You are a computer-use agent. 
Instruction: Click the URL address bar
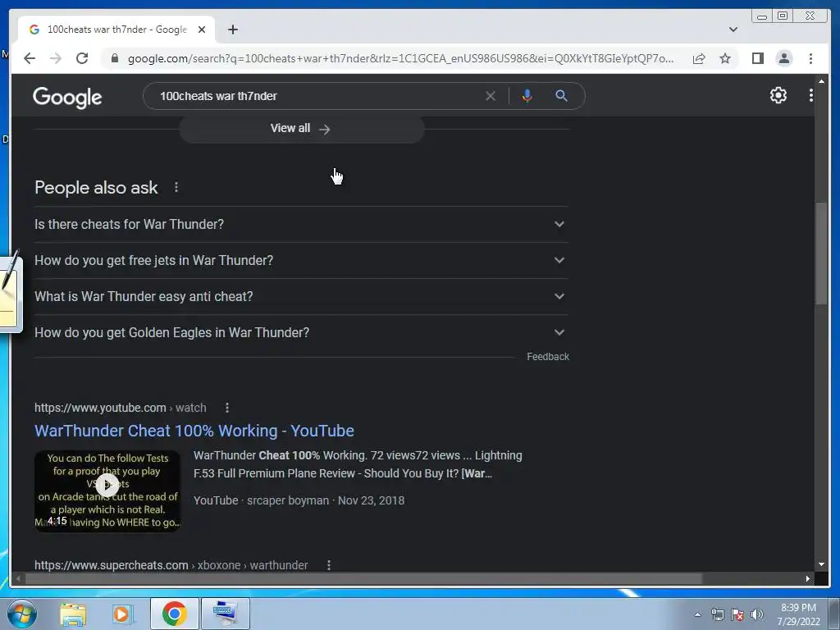tap(399, 58)
